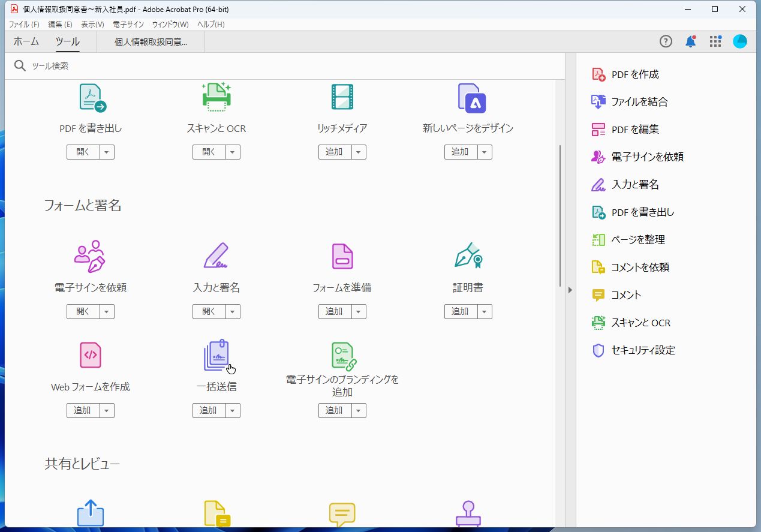Expand the dropdown arrow beside 証明書 追加
The width and height of the screenshot is (761, 532).
pyautogui.click(x=485, y=311)
